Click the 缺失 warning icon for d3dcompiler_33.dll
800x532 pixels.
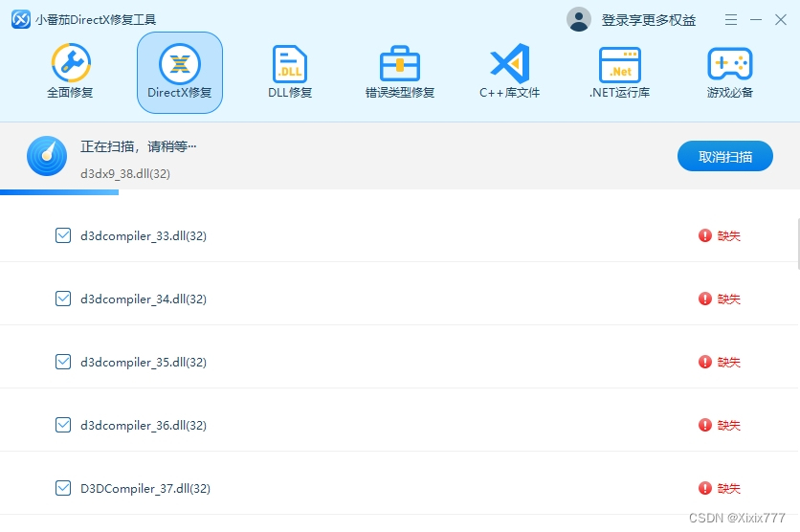coord(704,235)
